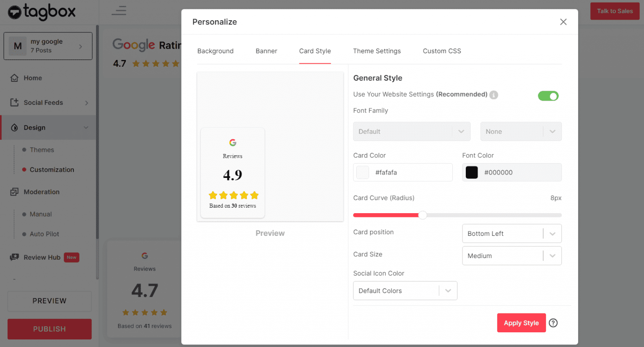Open the Card position dropdown

512,233
